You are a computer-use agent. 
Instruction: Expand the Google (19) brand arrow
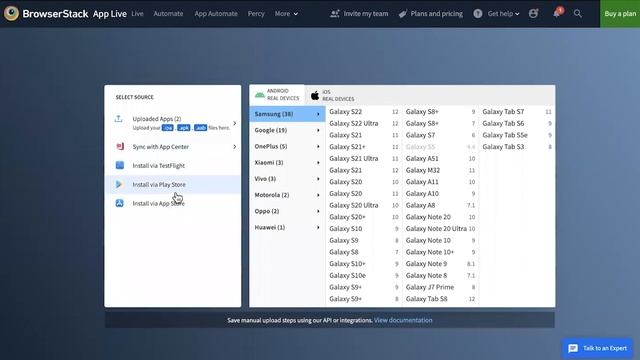click(318, 130)
